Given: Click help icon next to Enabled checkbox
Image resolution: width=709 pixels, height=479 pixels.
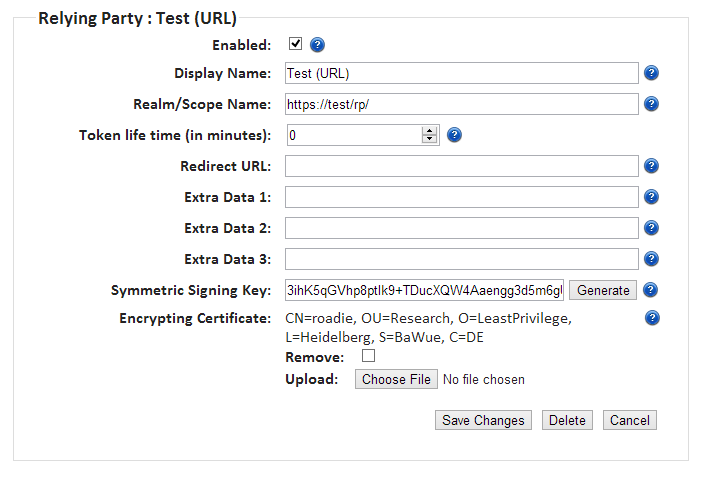Looking at the screenshot, I should pos(318,44).
